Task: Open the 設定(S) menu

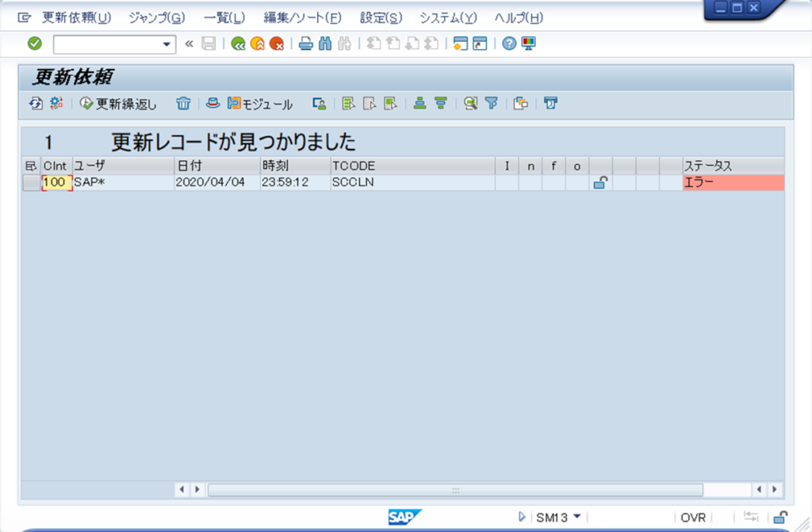Action: coord(381,17)
